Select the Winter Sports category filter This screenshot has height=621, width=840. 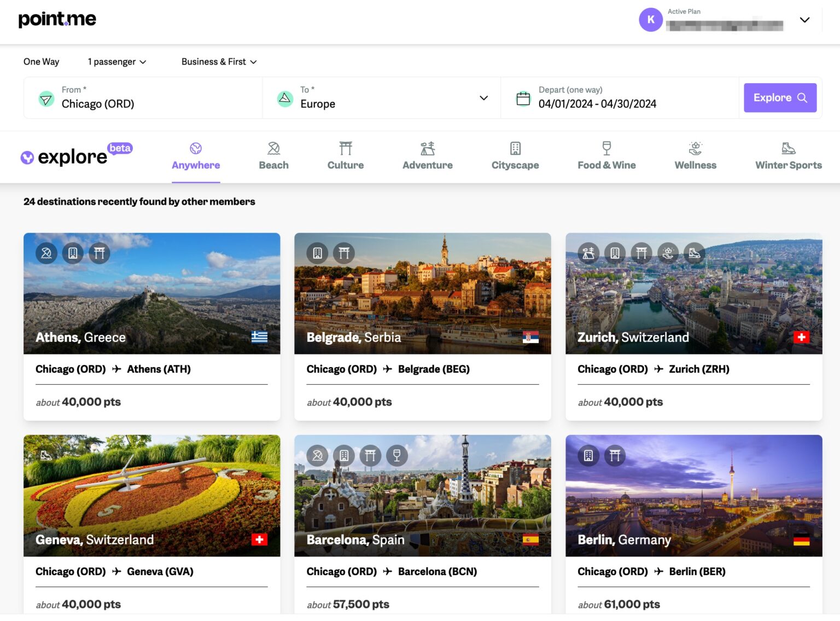click(787, 156)
